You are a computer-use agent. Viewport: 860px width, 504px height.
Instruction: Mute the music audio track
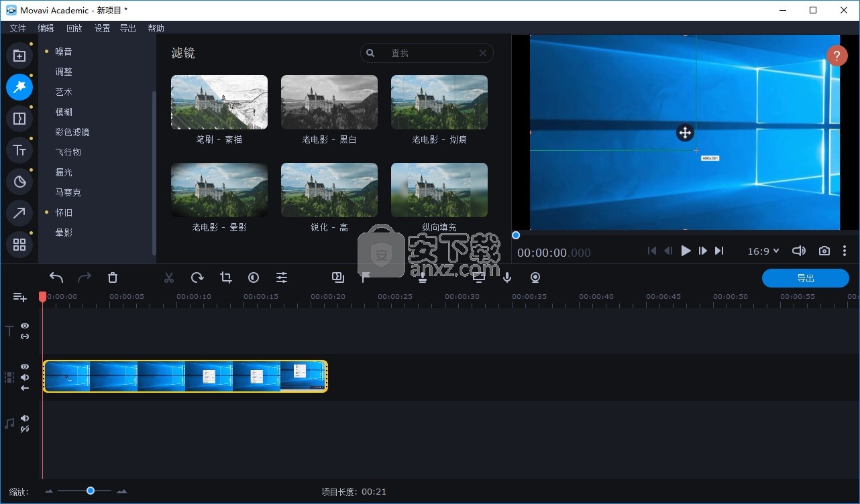tap(25, 418)
